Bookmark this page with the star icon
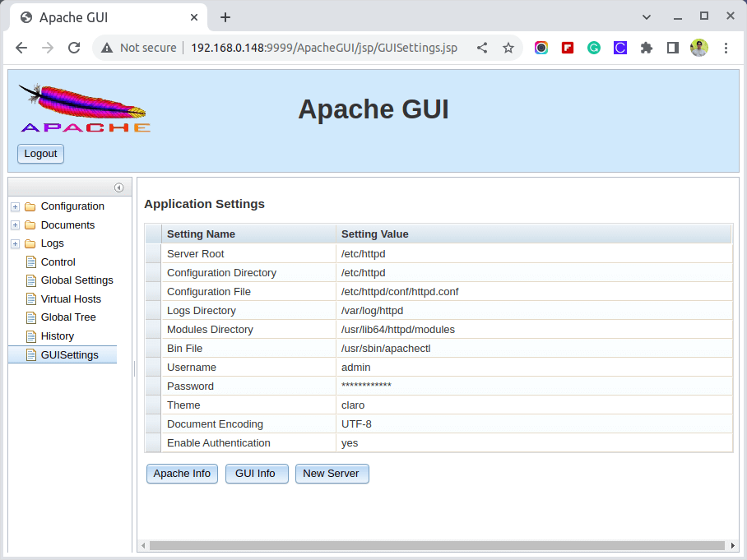 [x=508, y=48]
